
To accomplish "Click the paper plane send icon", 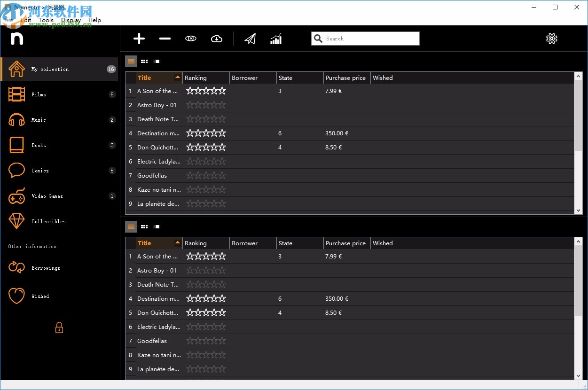I will tap(250, 39).
